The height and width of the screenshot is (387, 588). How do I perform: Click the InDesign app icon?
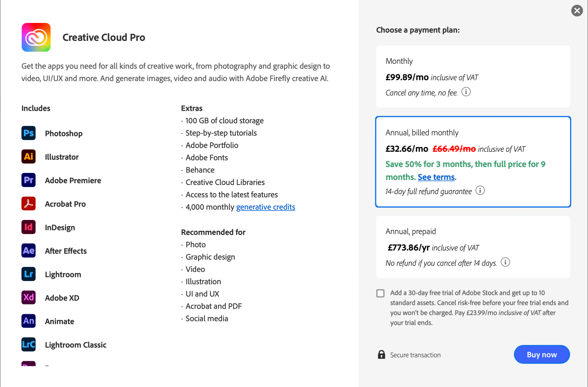point(29,227)
